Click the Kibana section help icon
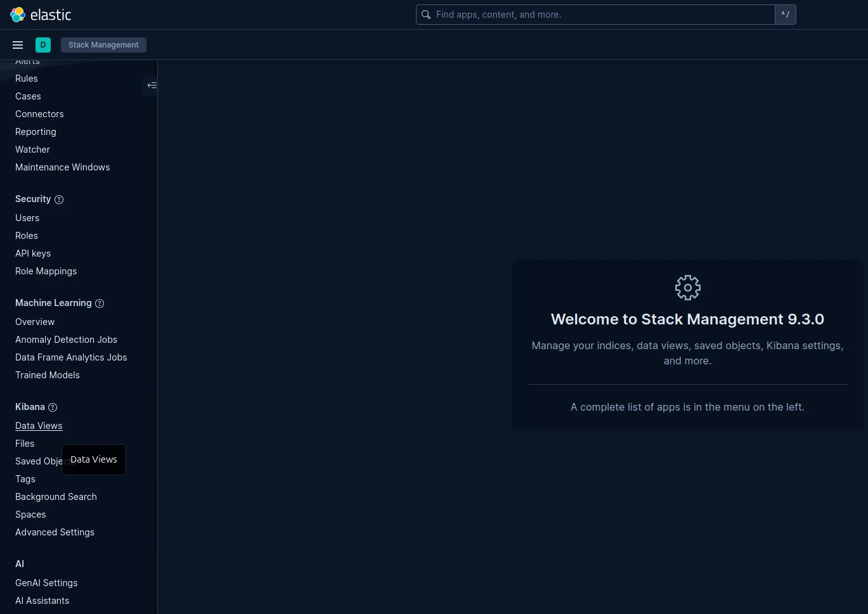Viewport: 868px width, 614px height. point(53,407)
